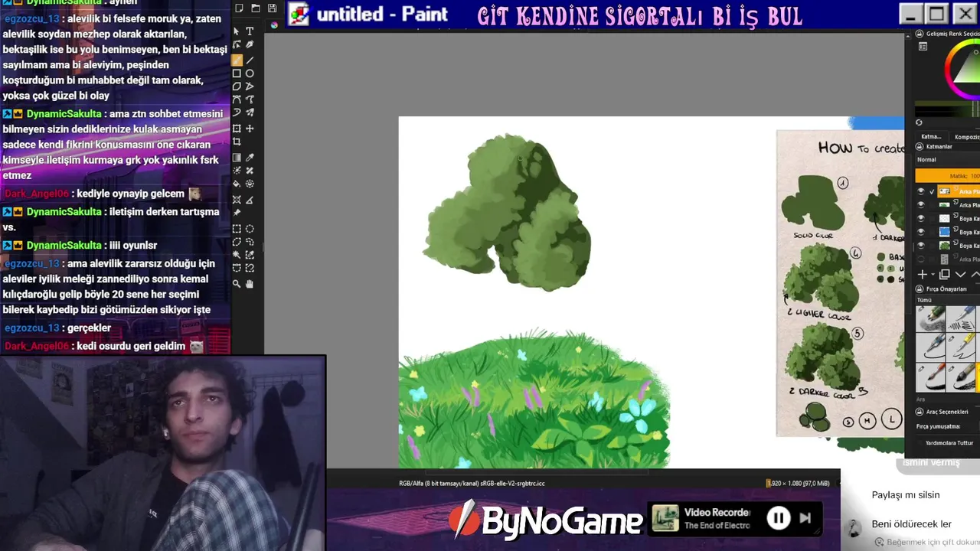Select the Contiguous Selection magic wand
This screenshot has width=980, height=551.
coord(237,254)
